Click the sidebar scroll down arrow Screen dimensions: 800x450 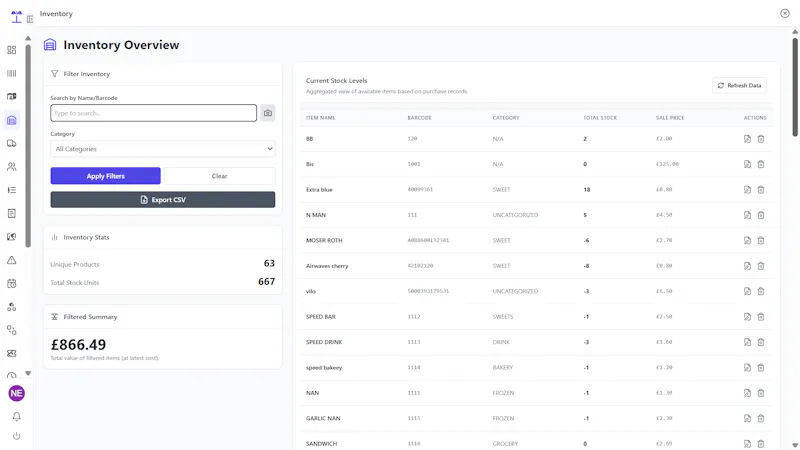[28, 373]
